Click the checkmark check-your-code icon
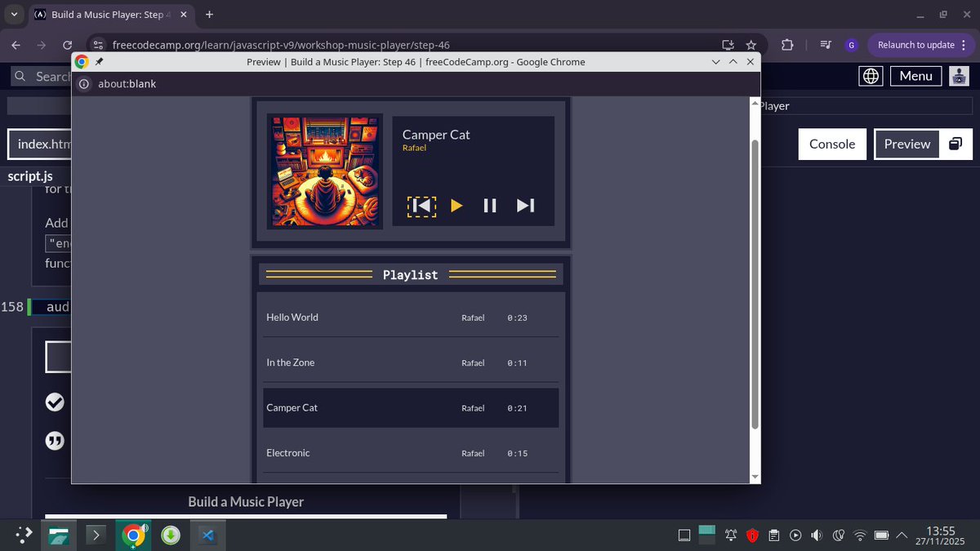The width and height of the screenshot is (980, 551). [55, 402]
